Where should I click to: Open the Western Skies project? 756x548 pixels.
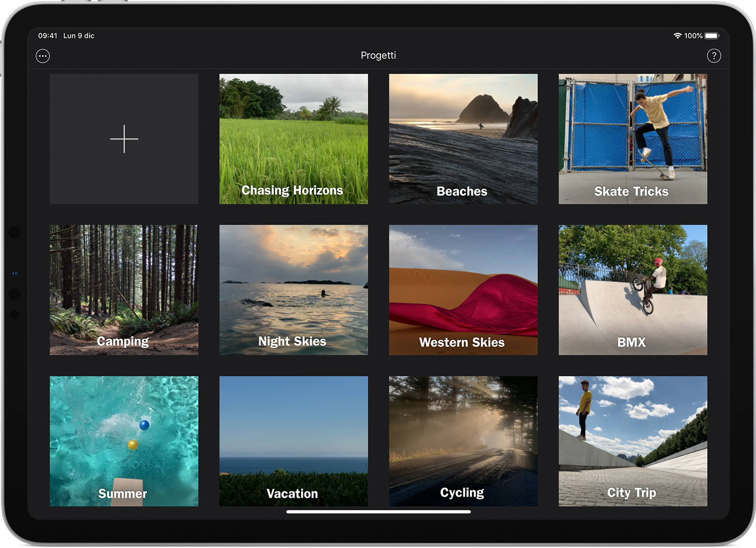click(463, 290)
